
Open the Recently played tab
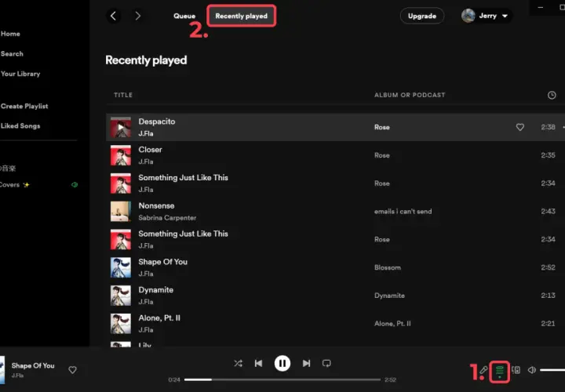[242, 16]
